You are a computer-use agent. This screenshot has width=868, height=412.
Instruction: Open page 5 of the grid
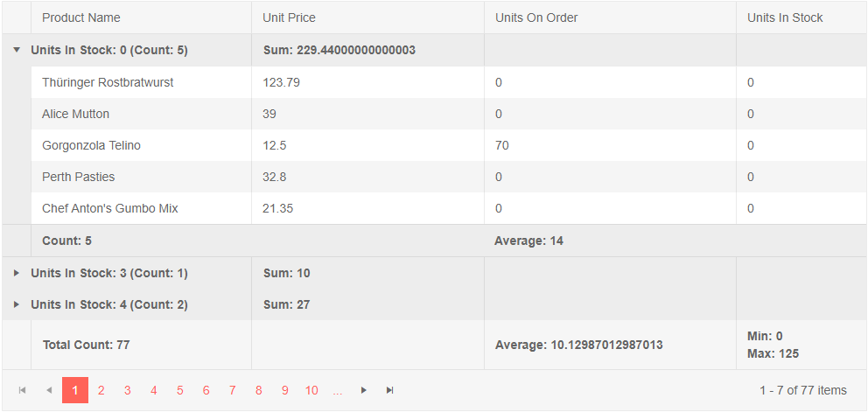tap(180, 390)
